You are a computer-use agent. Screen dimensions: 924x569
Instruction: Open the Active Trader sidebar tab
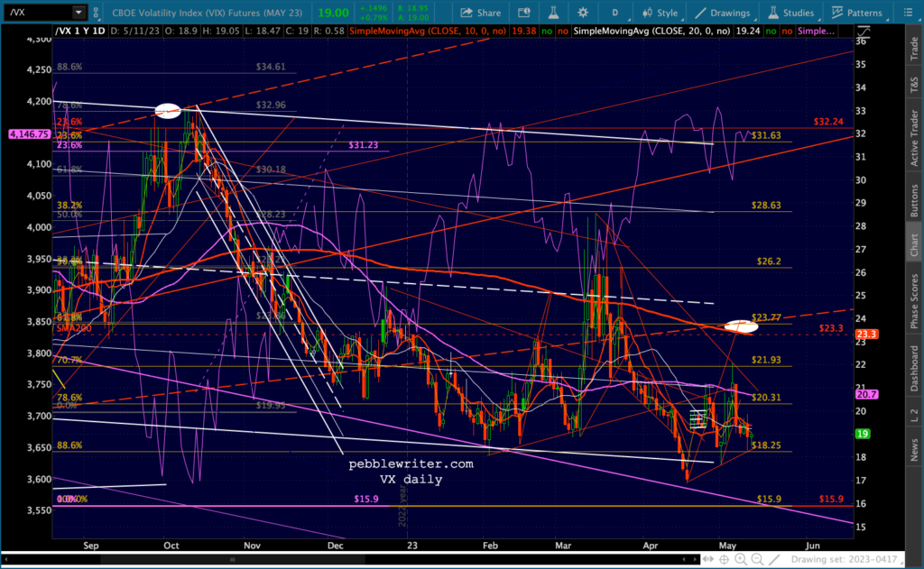tap(914, 138)
